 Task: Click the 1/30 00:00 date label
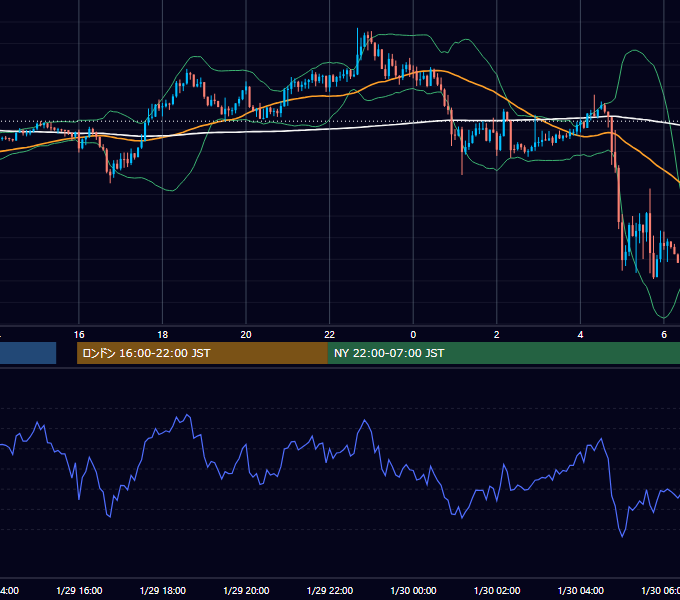[413, 590]
